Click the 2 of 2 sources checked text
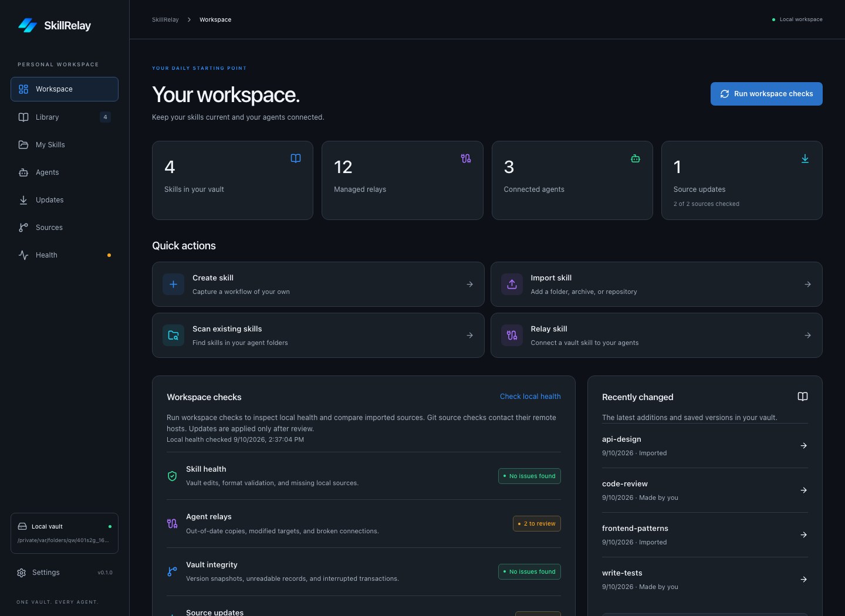The height and width of the screenshot is (616, 845). 707,204
